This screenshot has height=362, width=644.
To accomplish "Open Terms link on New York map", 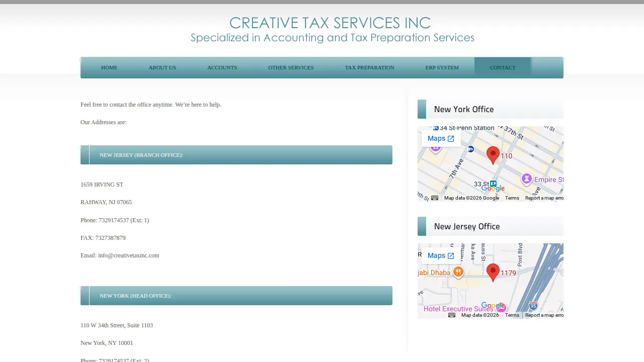I will (x=512, y=198).
